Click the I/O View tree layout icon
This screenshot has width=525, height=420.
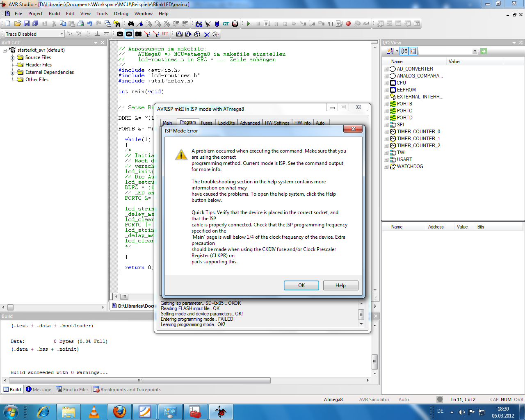[404, 51]
